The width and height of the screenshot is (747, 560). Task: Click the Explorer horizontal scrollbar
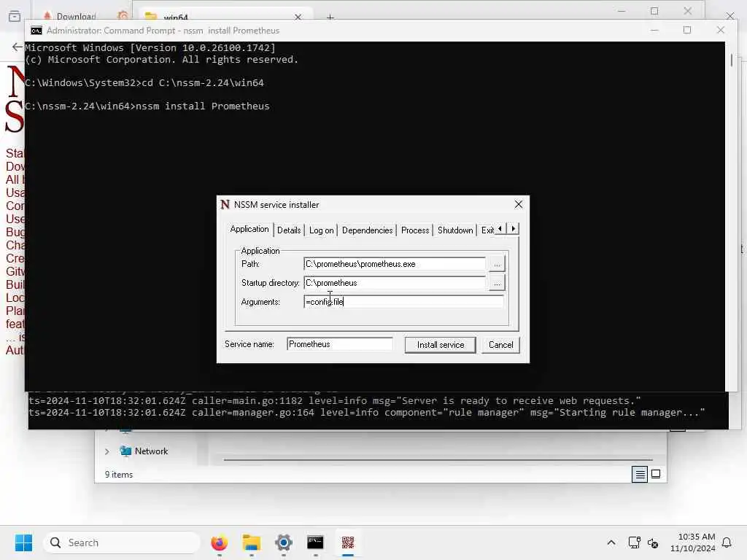438,460
